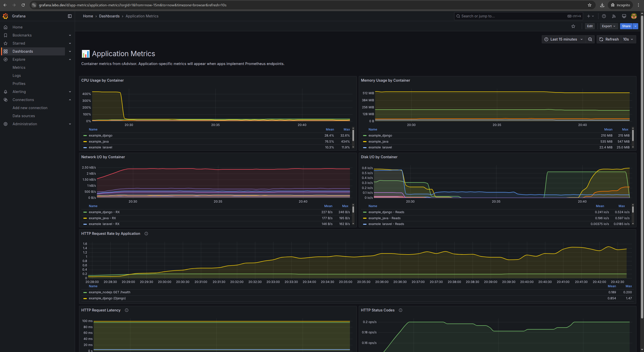Click the Refresh button

(x=609, y=39)
